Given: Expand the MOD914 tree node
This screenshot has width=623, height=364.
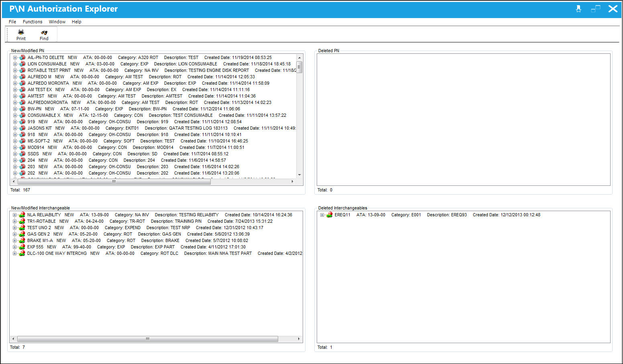Looking at the screenshot, I should point(15,147).
